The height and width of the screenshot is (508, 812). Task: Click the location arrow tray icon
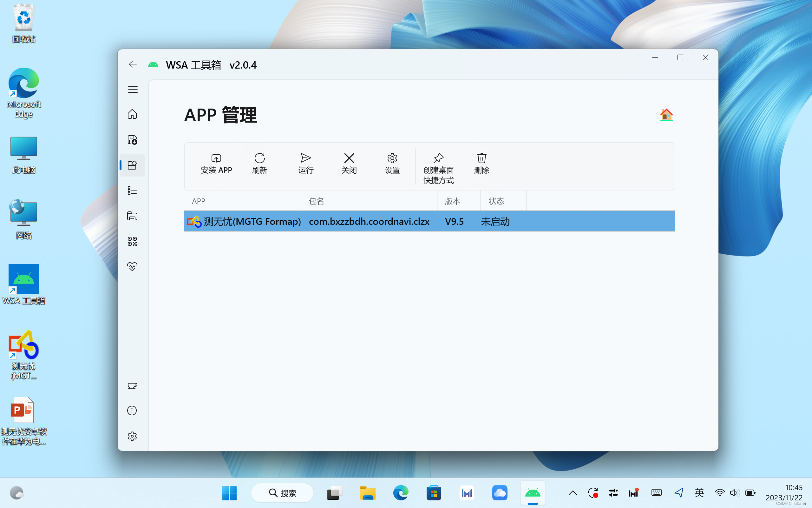click(x=679, y=493)
